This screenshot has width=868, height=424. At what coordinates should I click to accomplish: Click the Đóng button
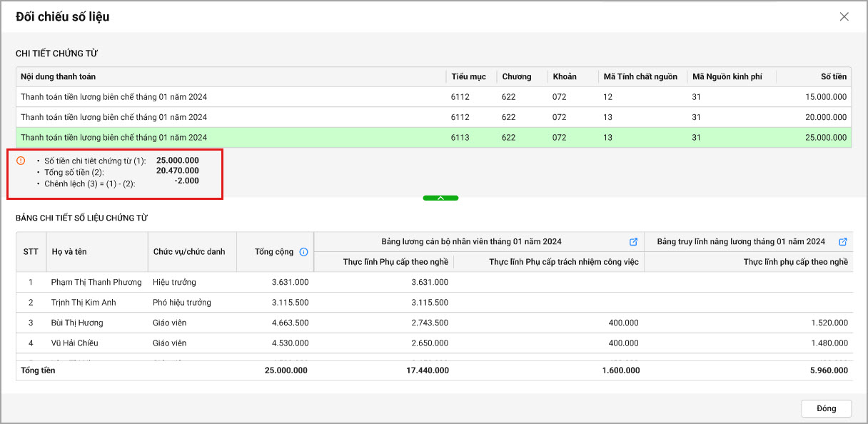pyautogui.click(x=826, y=408)
